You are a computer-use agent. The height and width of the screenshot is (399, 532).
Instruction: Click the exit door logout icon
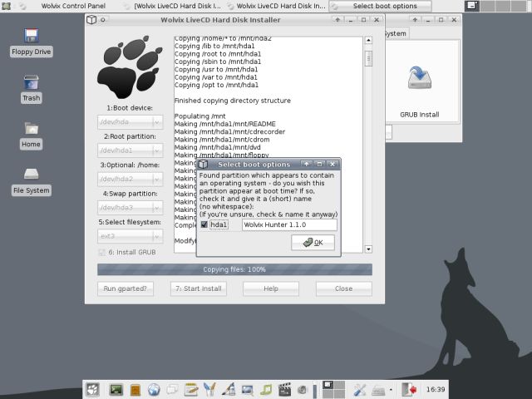409,390
